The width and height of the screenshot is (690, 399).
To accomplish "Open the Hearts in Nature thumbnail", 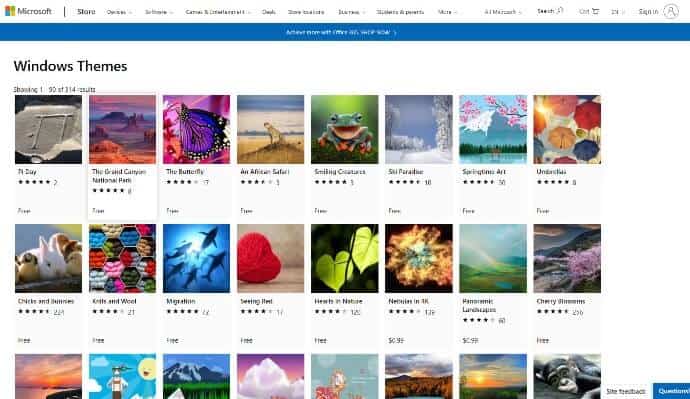I will [345, 258].
